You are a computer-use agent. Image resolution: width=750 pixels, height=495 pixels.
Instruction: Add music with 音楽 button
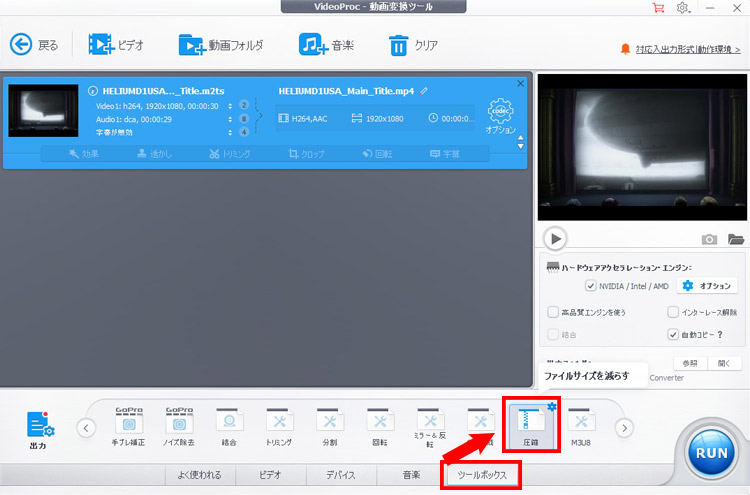coord(326,45)
